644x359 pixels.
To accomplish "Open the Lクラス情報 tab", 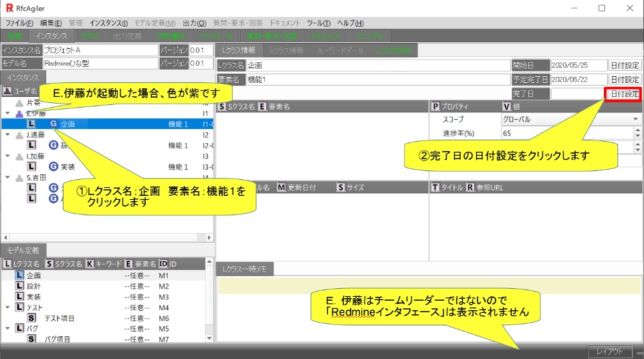I will pyautogui.click(x=239, y=51).
